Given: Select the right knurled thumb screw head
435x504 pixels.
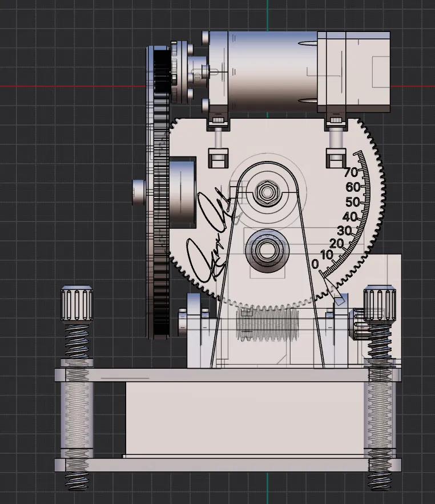Looking at the screenshot, I should (380, 303).
